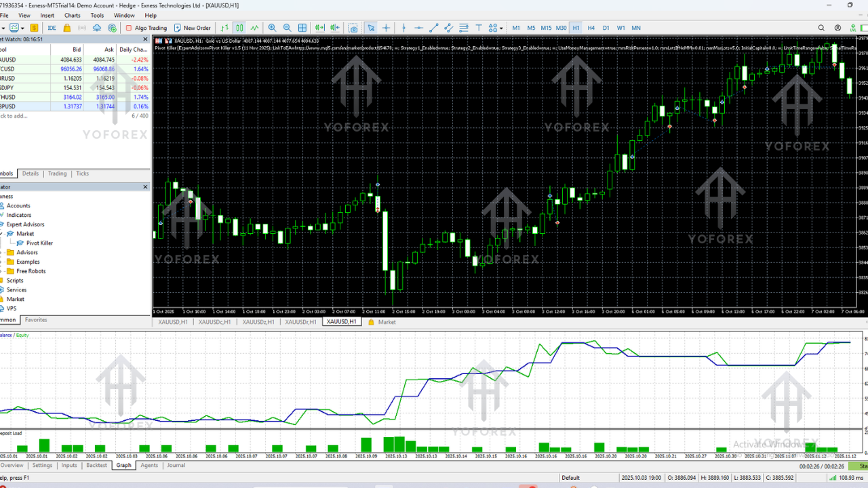Click the text label tool icon

(479, 28)
